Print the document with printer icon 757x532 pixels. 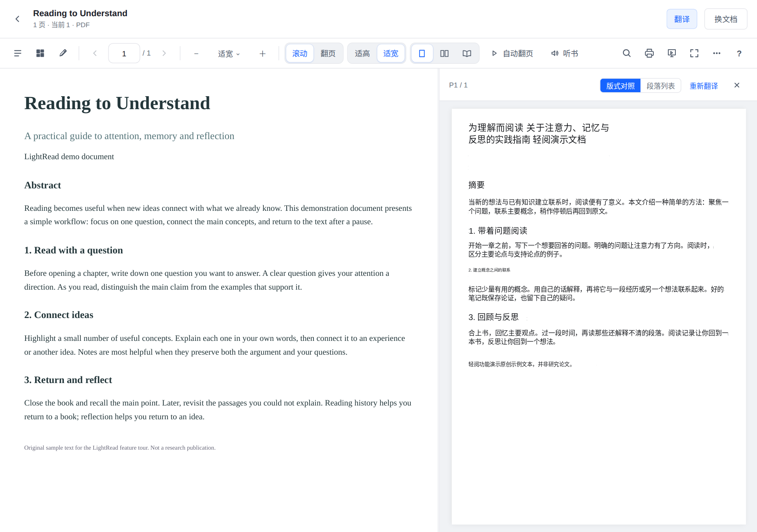pos(649,53)
